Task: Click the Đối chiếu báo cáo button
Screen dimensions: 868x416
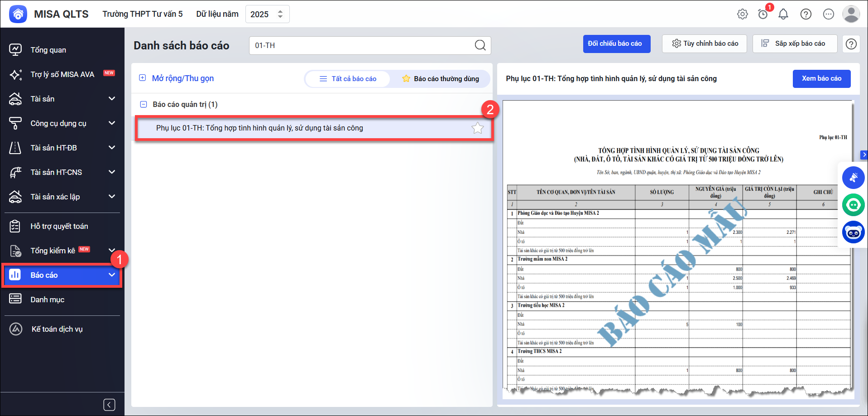Action: point(616,44)
